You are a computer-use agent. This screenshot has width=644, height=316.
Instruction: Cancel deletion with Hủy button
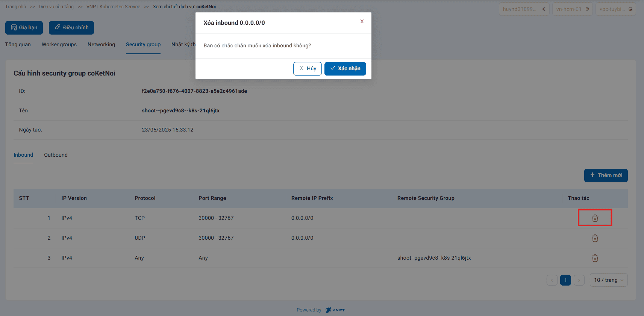tap(307, 68)
